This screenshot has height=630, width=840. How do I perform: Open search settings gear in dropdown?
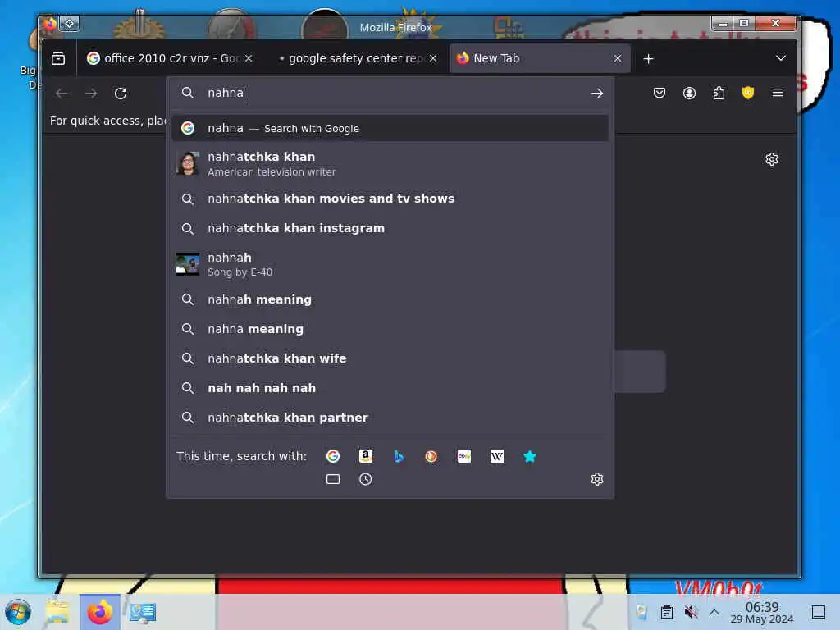point(597,479)
